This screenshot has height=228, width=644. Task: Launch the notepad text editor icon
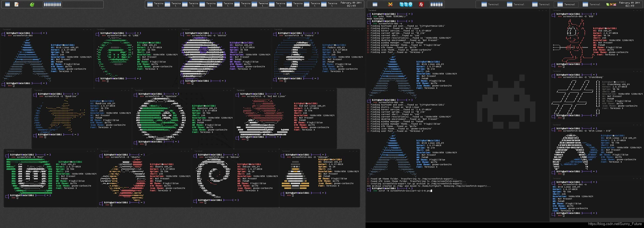coord(17,4)
